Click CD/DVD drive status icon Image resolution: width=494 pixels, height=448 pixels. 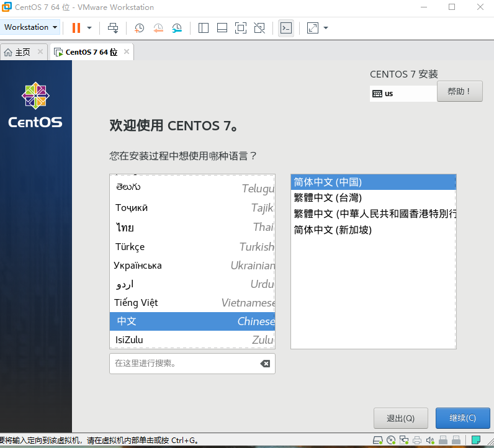pyautogui.click(x=391, y=440)
